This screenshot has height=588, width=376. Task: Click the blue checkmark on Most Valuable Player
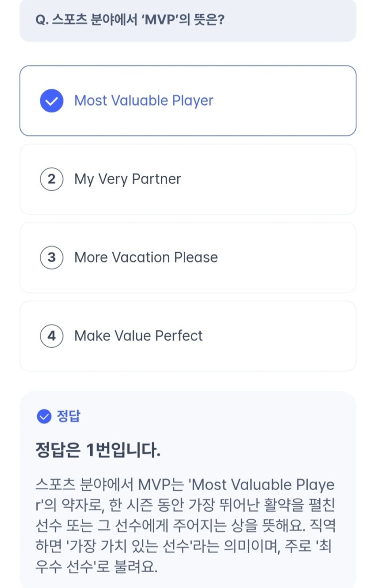(x=52, y=101)
